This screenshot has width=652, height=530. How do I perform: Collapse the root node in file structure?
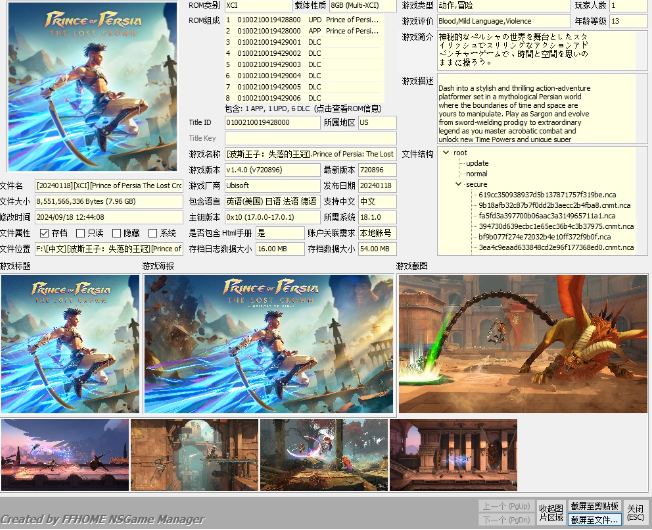pyautogui.click(x=446, y=153)
